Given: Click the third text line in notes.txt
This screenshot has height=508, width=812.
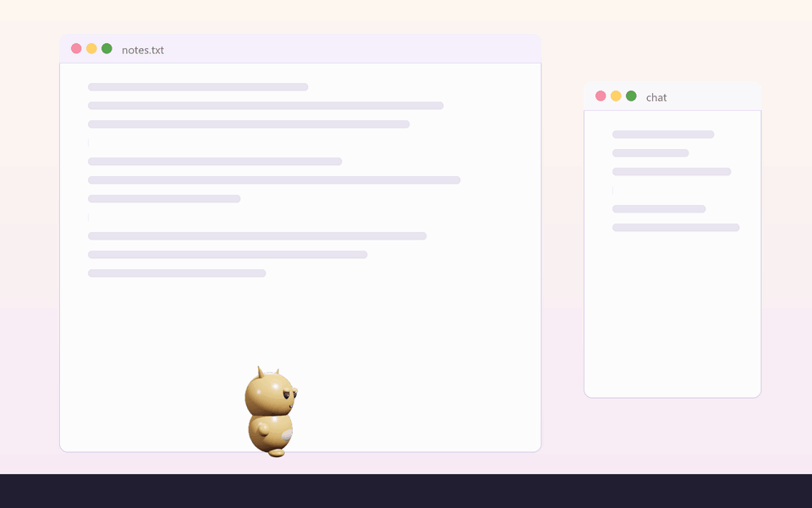Looking at the screenshot, I should 249,124.
